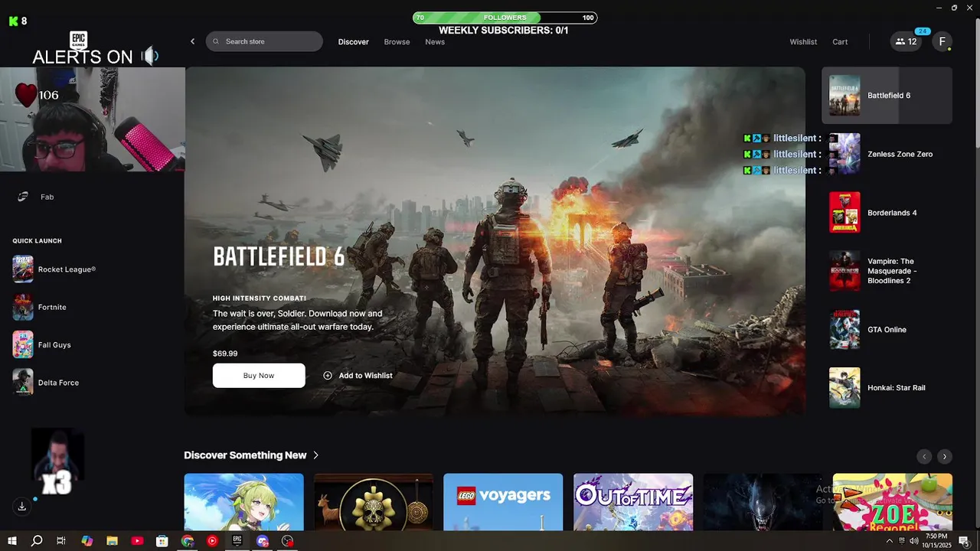Open the LEGO Voyagers game card
Viewport: 980px width, 551px height.
pyautogui.click(x=503, y=502)
